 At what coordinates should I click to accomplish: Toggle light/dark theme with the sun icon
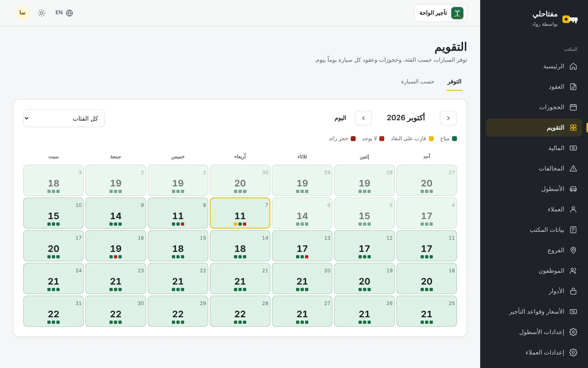(x=42, y=13)
